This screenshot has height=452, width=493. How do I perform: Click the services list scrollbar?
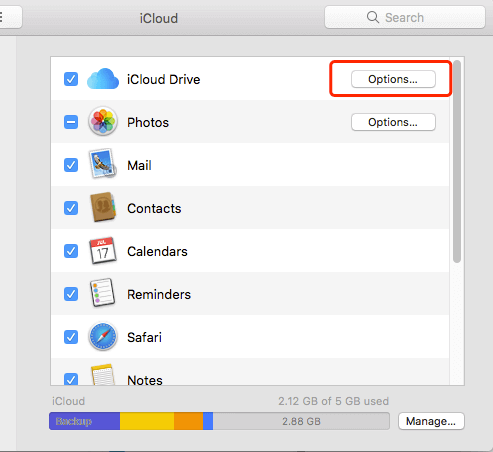click(x=457, y=161)
